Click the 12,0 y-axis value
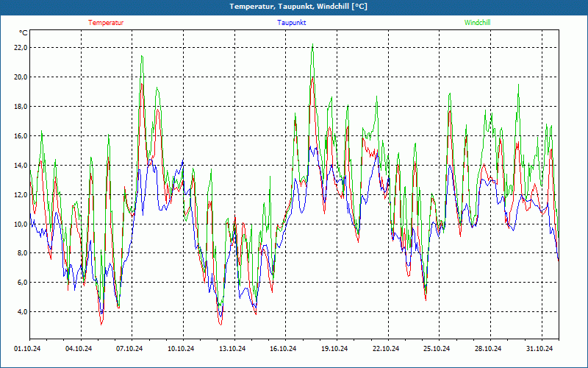Image resolution: width=588 pixels, height=368 pixels. click(x=21, y=194)
